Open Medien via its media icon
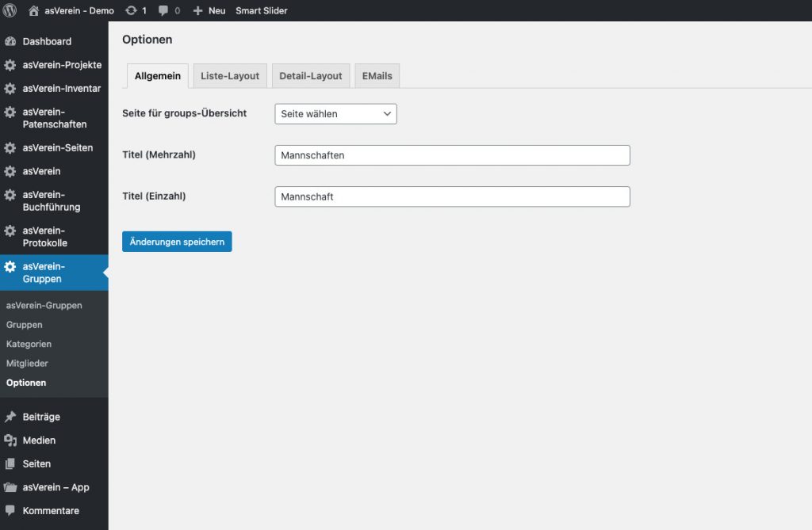 [10, 440]
